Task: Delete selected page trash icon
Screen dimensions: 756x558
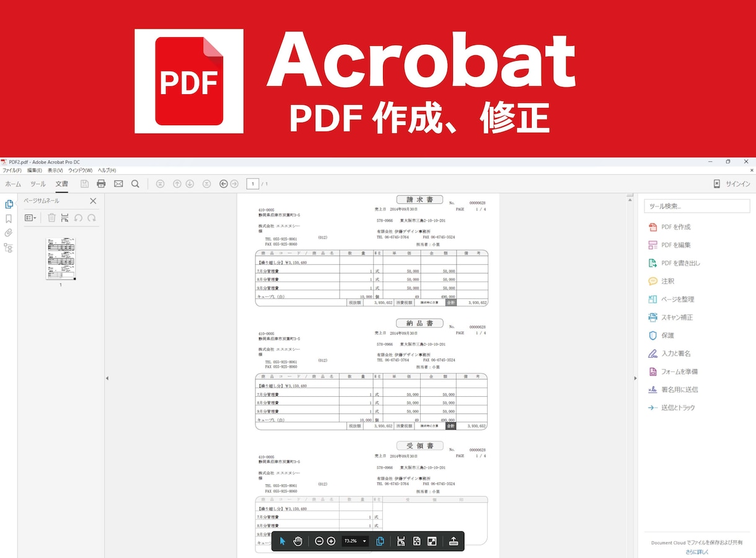Action: pos(52,218)
